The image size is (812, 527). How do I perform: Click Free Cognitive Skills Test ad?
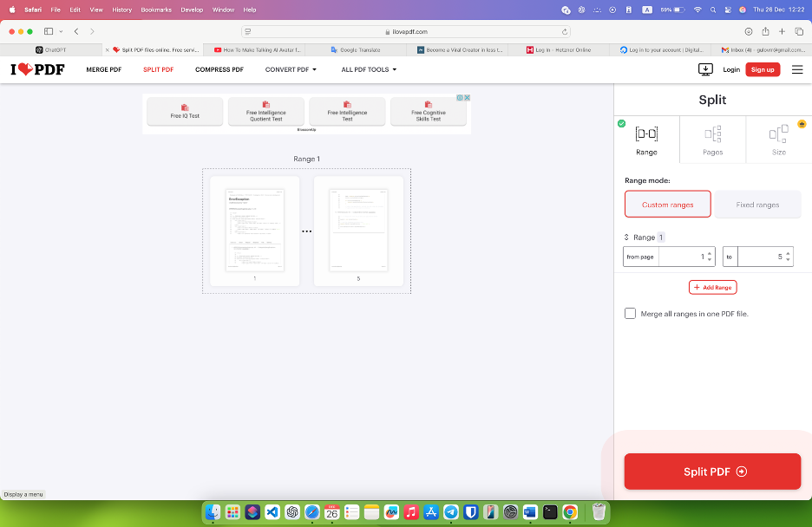point(429,111)
